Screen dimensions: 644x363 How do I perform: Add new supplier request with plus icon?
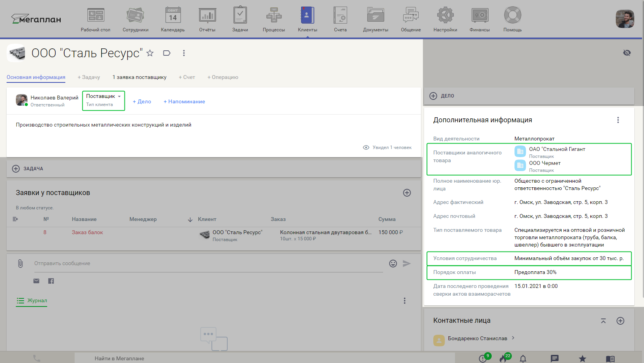(407, 193)
